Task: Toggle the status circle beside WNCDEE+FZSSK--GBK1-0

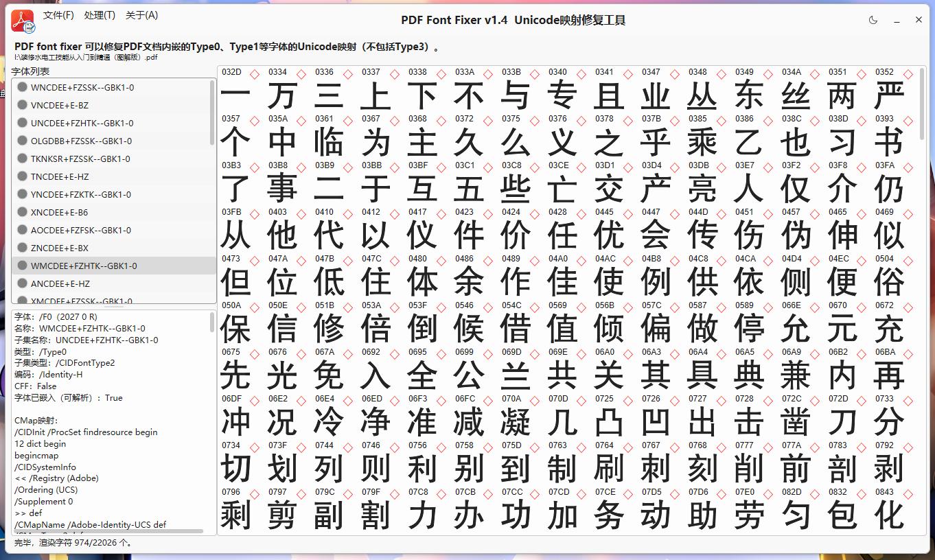Action: (x=22, y=87)
